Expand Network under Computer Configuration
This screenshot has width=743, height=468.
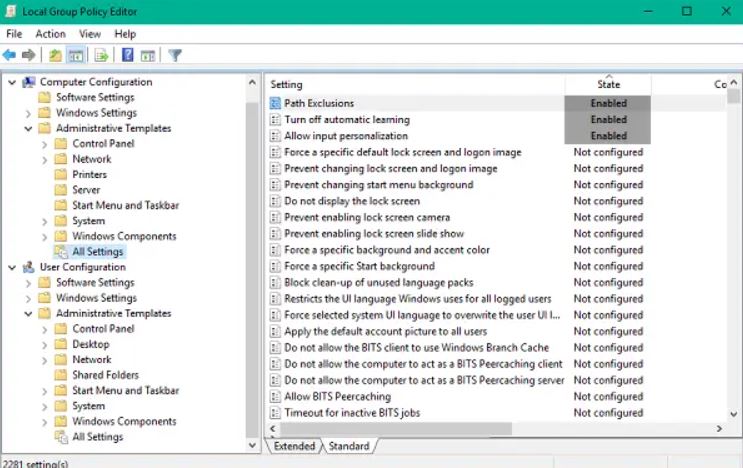click(x=45, y=160)
